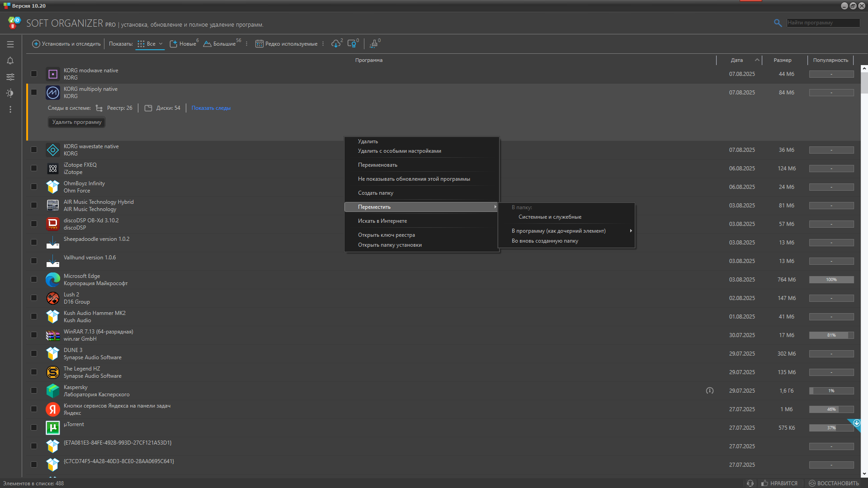The height and width of the screenshot is (488, 868).
Task: Click the Soft Organizer logo
Action: pos(14,23)
